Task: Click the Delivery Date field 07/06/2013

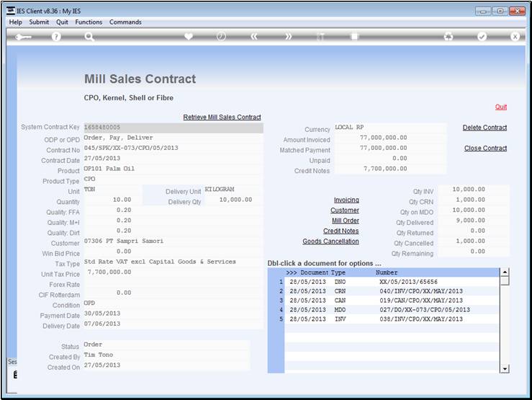Action: (x=173, y=324)
